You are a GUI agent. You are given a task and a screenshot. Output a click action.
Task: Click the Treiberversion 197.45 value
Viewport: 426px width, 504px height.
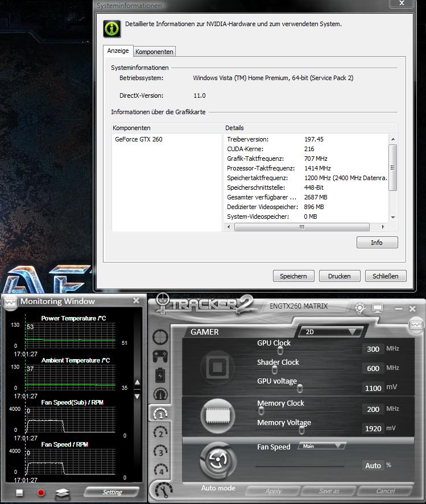pyautogui.click(x=314, y=139)
